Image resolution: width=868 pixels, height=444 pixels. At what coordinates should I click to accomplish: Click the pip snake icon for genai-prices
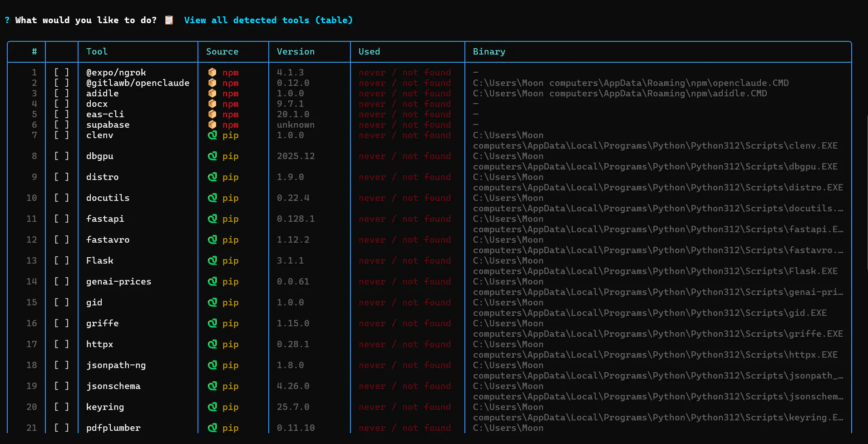[x=212, y=281]
